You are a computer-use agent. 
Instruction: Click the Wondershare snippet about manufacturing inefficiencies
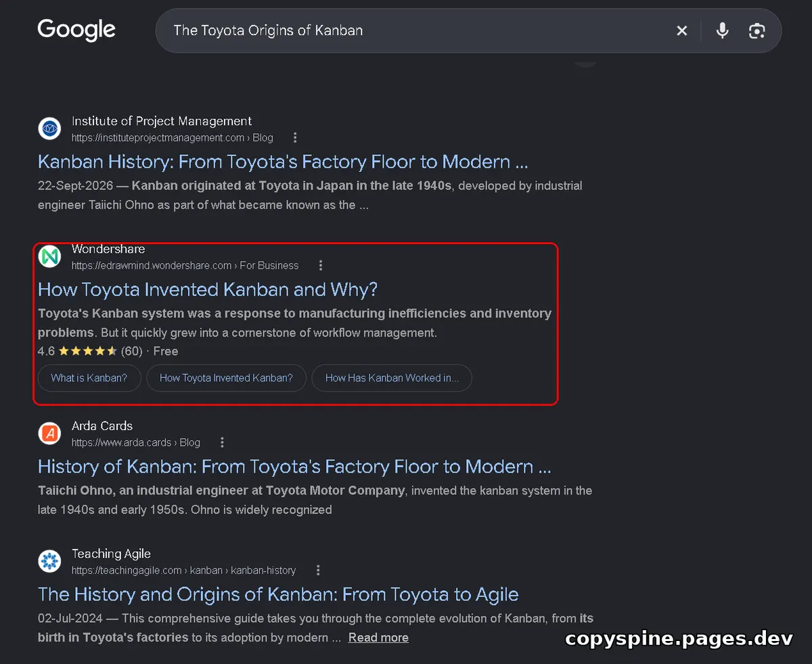coord(294,323)
